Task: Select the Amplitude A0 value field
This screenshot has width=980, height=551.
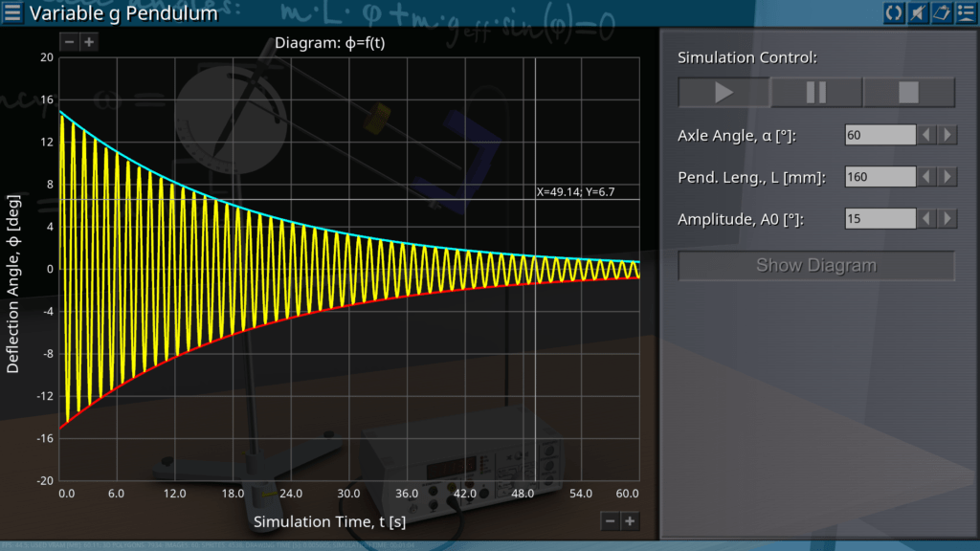Action: point(880,219)
